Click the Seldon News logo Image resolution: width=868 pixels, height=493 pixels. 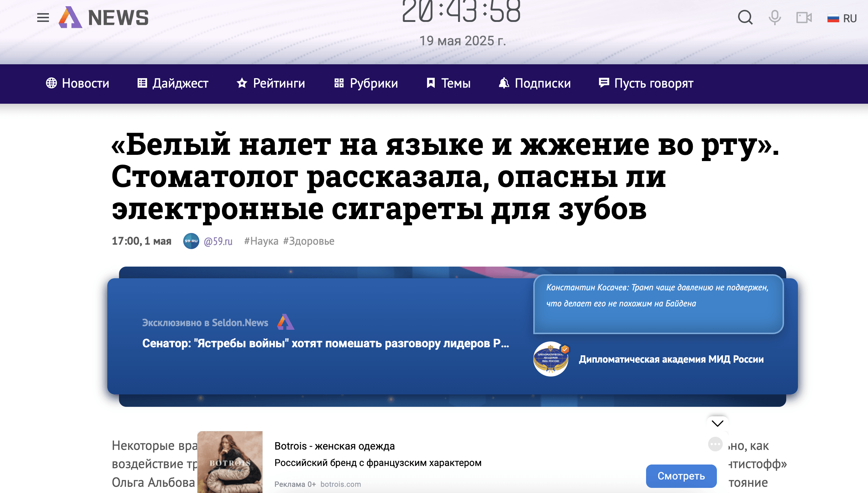click(104, 18)
